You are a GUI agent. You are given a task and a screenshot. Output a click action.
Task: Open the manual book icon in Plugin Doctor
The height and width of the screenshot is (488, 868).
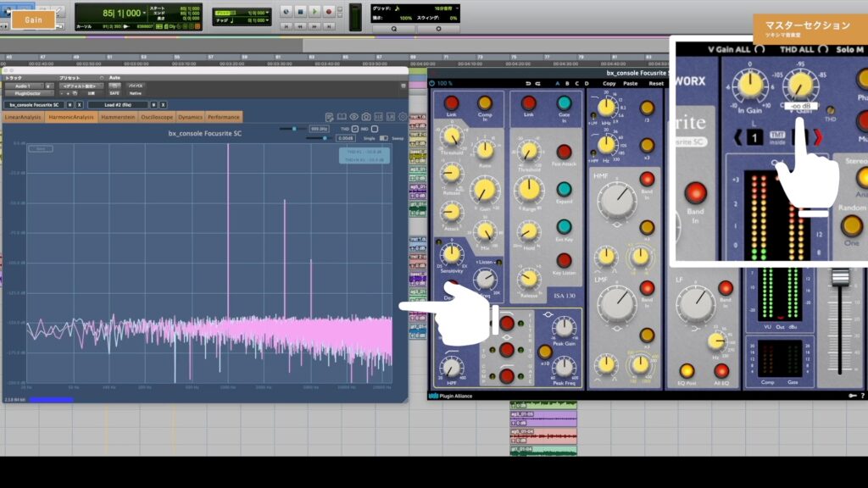(x=342, y=117)
